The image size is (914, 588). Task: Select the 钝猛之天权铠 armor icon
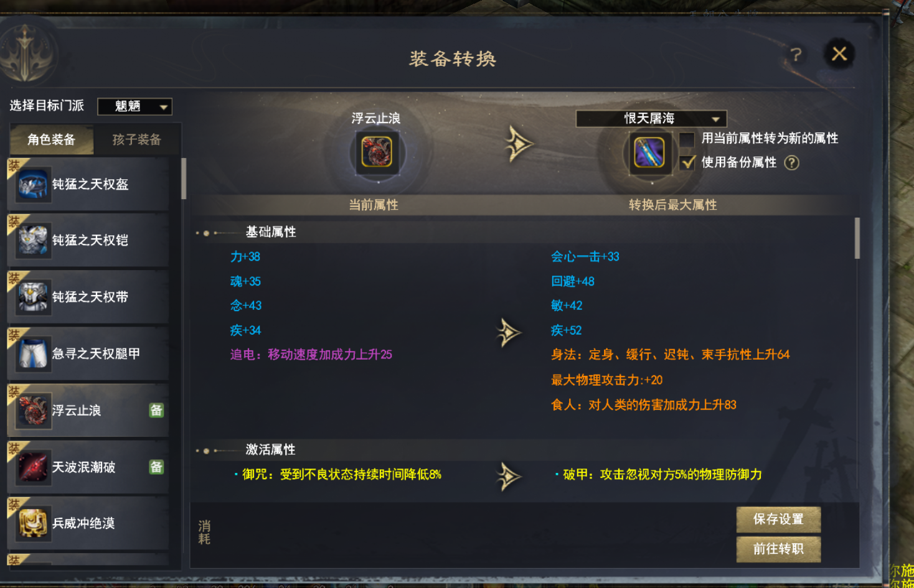click(x=33, y=241)
